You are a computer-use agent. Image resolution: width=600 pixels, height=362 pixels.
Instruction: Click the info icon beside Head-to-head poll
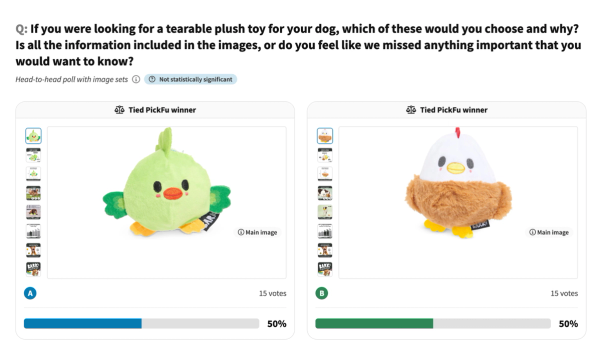(x=136, y=79)
